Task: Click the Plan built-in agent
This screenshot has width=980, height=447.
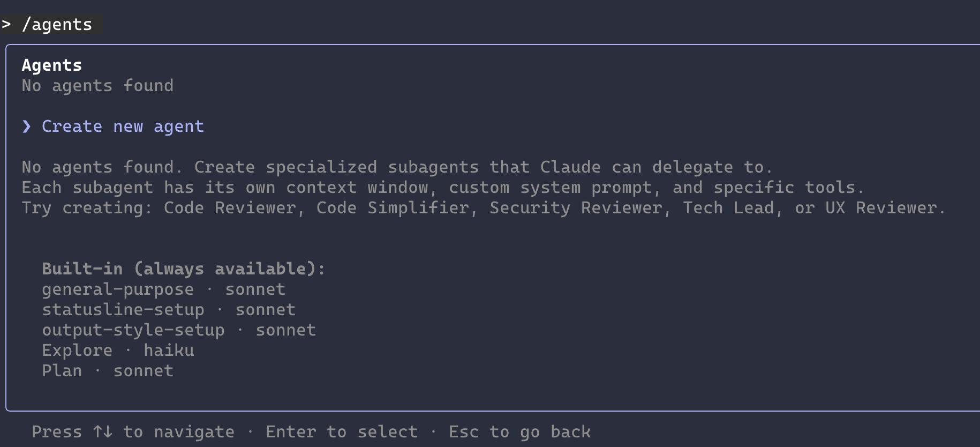Action: (x=62, y=371)
